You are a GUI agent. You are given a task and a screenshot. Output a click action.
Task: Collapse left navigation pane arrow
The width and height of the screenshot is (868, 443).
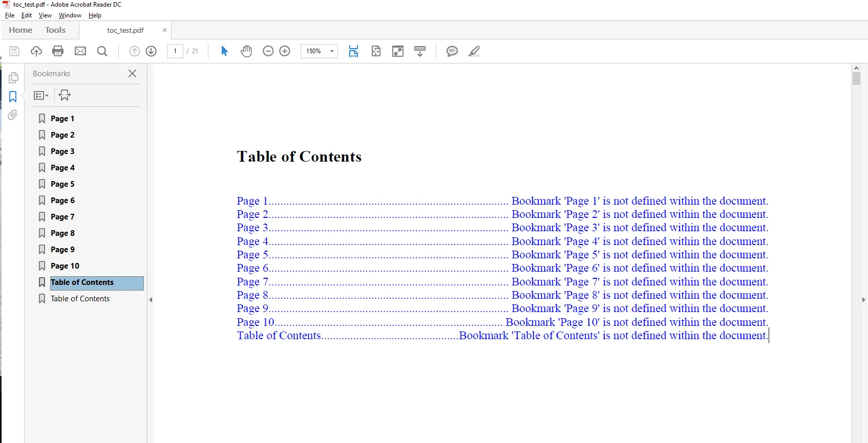pos(151,300)
